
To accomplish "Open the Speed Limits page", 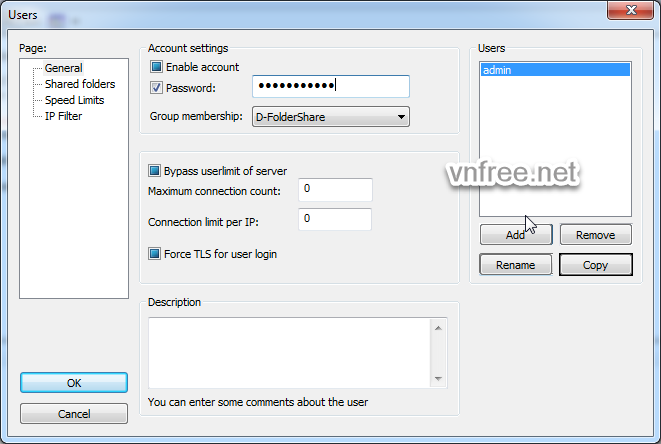I will 74,100.
